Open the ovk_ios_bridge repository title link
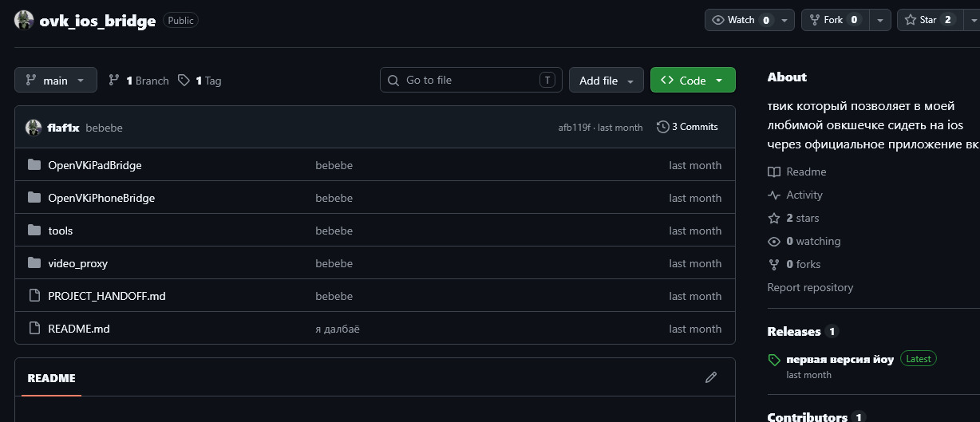Image resolution: width=980 pixels, height=422 pixels. tap(97, 21)
